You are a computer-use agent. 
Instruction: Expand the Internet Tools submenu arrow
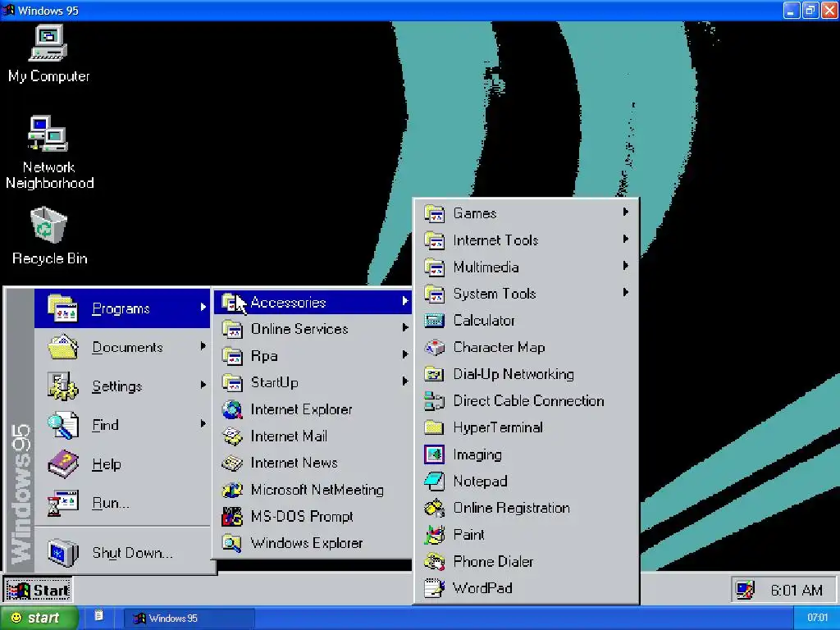(625, 239)
